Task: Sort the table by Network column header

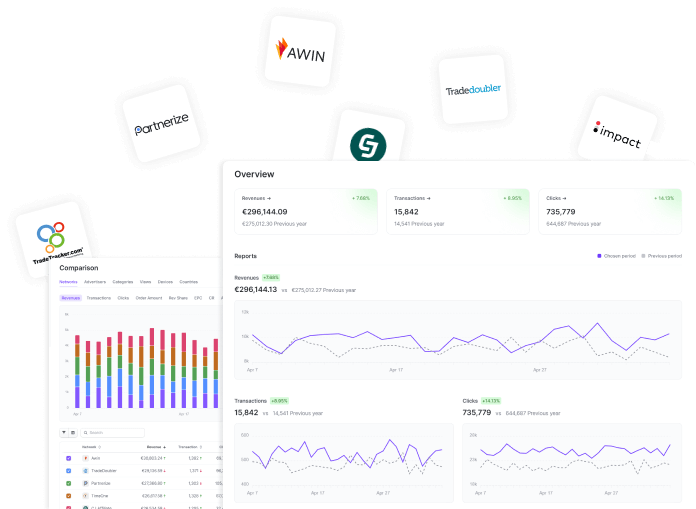Action: (x=90, y=446)
